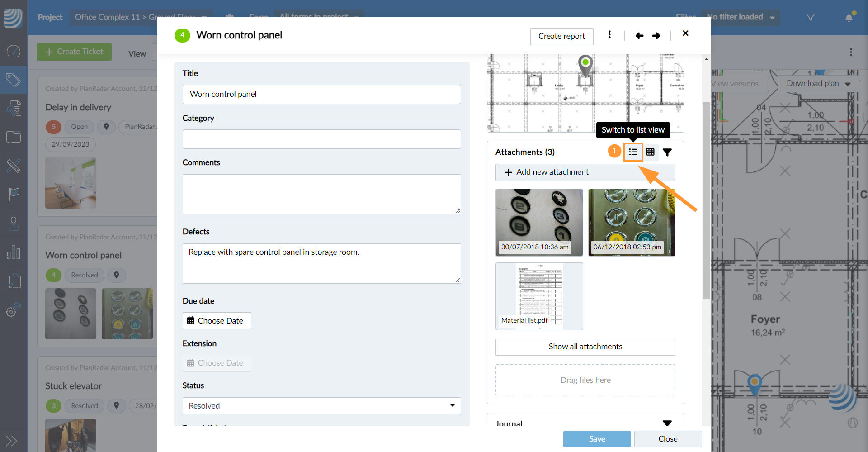868x452 pixels.
Task: Click the ticket location pin on plan thumbnail
Action: [585, 65]
